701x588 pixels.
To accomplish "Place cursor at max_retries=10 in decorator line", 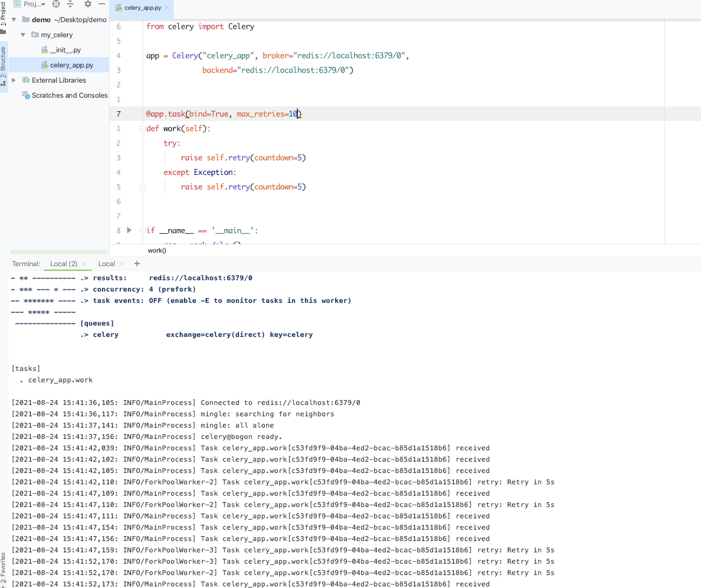I will click(267, 114).
